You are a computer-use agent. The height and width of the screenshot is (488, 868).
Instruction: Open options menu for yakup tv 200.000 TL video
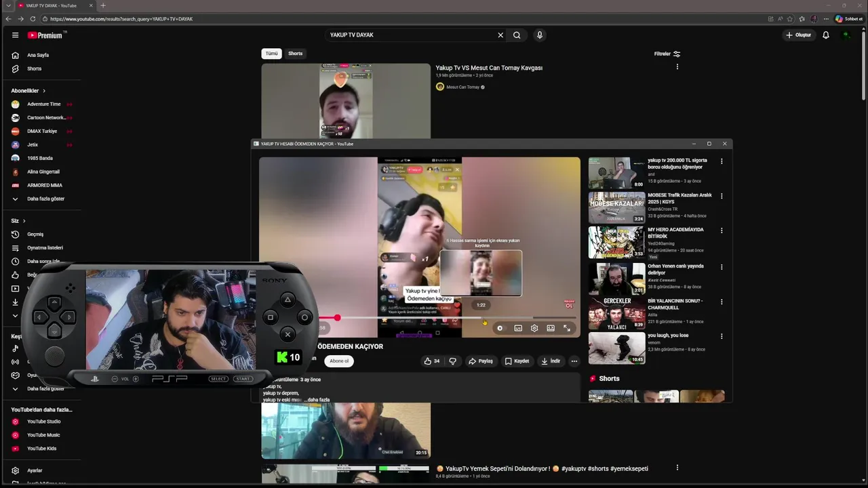(722, 161)
